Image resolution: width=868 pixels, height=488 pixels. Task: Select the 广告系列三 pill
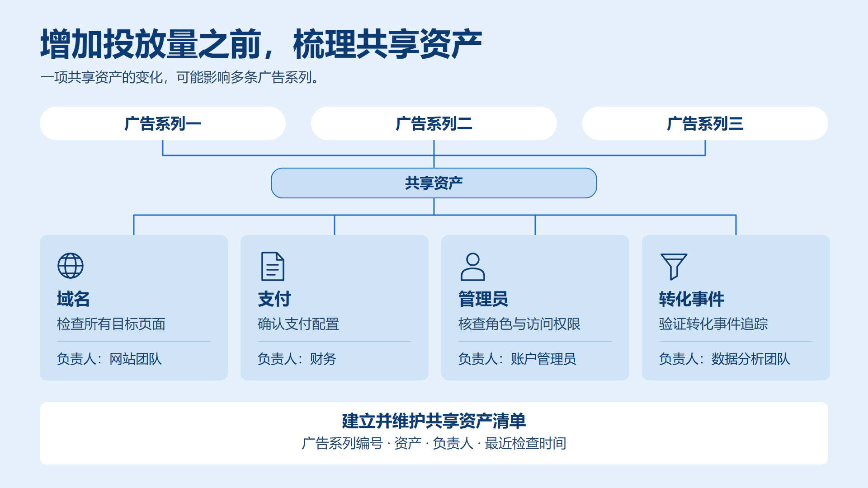705,123
